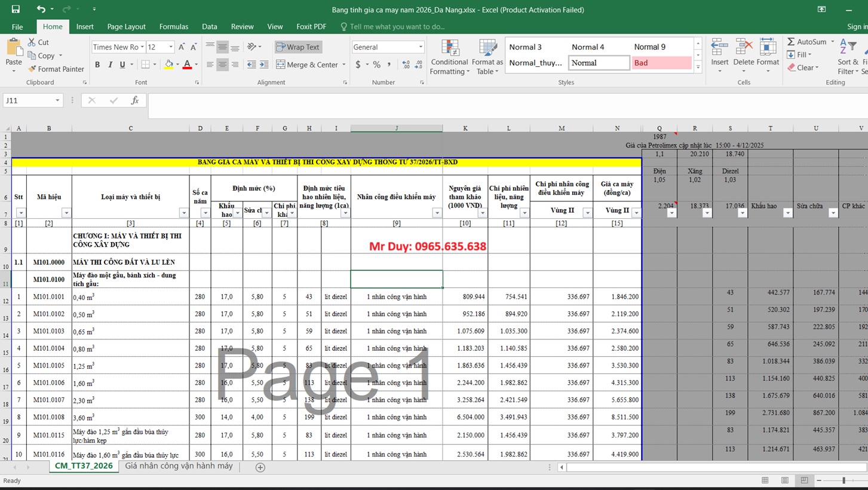
Task: Click the zoom slider handle
Action: [x=844, y=480]
